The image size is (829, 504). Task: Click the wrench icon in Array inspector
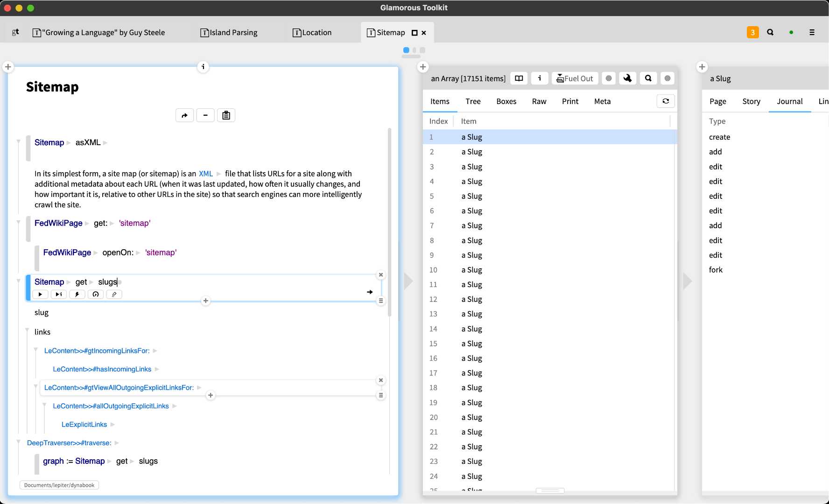point(627,78)
